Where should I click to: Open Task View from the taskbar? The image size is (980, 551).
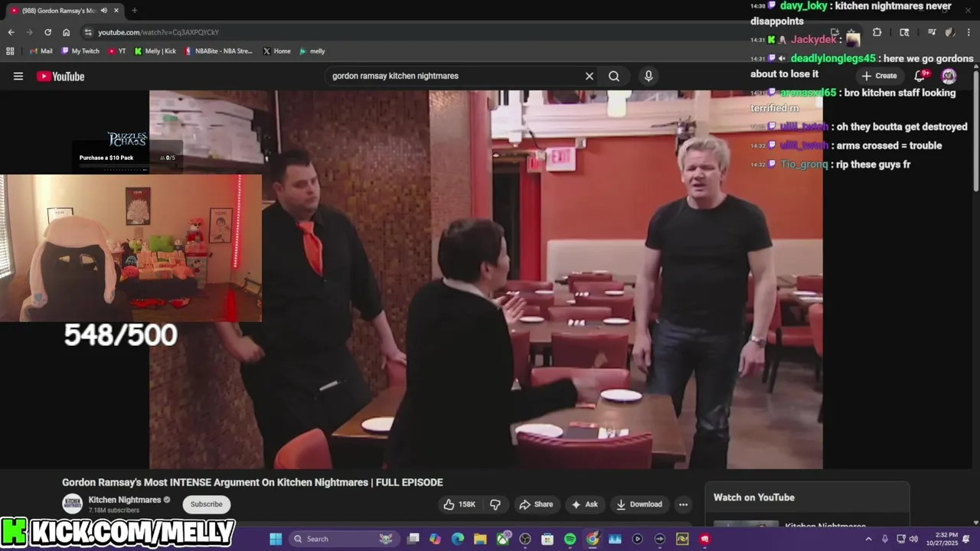pyautogui.click(x=413, y=539)
